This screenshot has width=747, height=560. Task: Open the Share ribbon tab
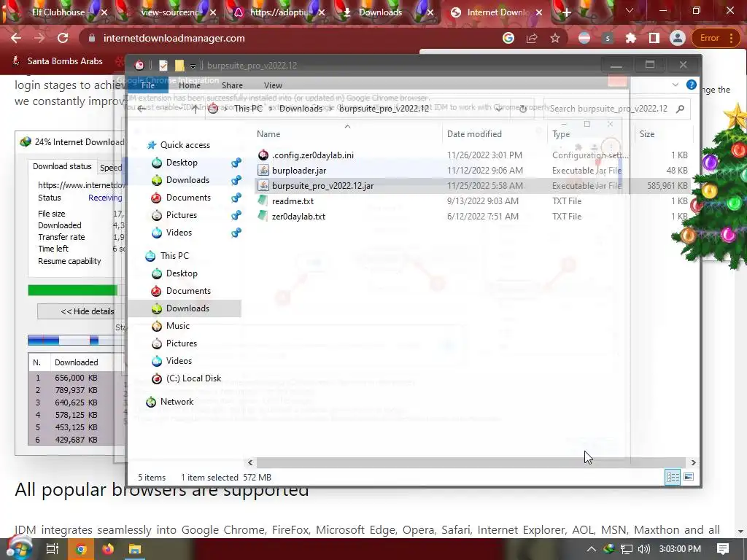pyautogui.click(x=232, y=85)
